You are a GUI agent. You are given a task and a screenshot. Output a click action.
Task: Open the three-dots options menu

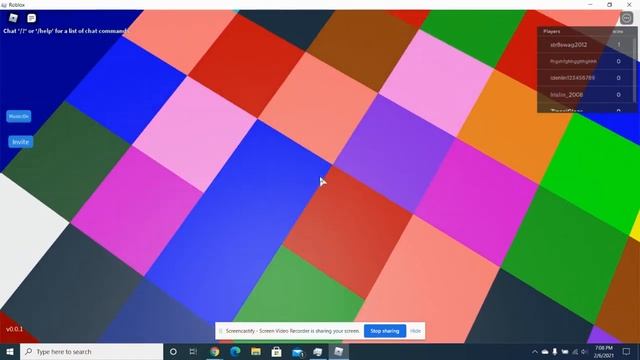(x=627, y=18)
